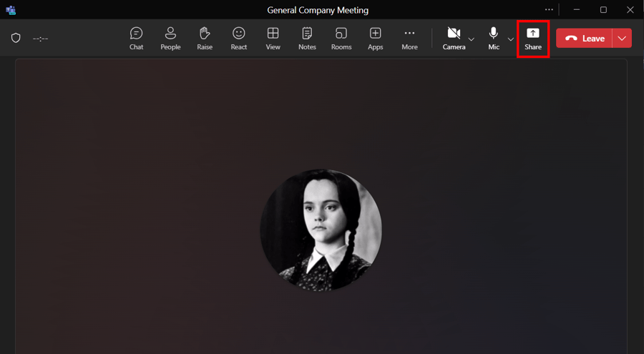Open meeting Notes
Viewport: 644px width, 354px height.
click(307, 39)
